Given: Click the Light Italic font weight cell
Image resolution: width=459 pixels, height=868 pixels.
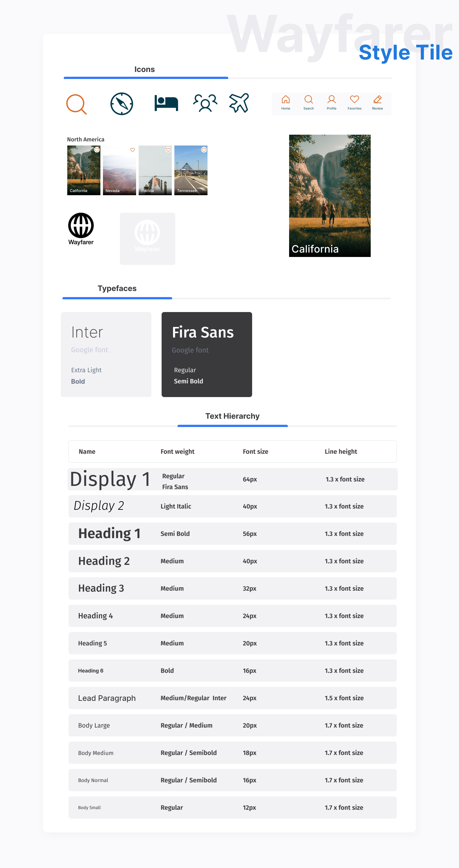Looking at the screenshot, I should click(176, 507).
